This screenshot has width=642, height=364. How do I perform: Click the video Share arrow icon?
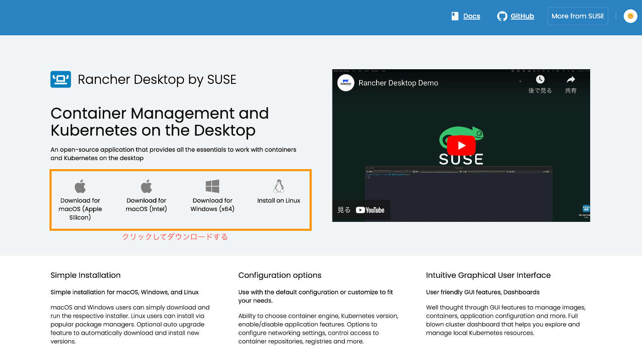pyautogui.click(x=570, y=80)
